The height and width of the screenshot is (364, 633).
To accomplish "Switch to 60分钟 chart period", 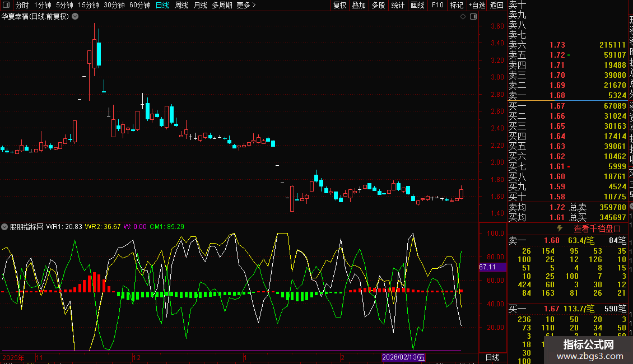I will pos(139,5).
